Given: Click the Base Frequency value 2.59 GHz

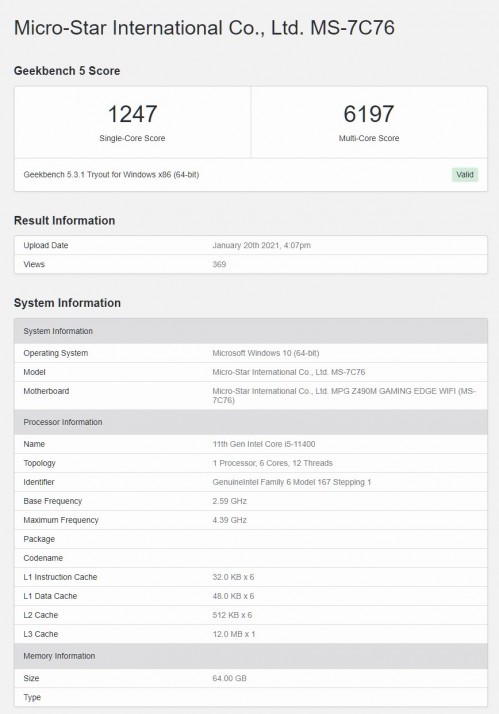Looking at the screenshot, I should (x=229, y=501).
